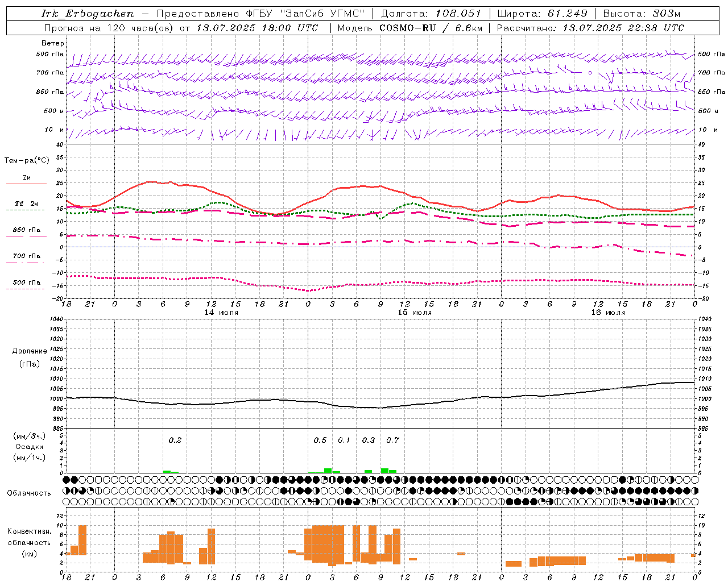The image size is (728, 582).
Task: Click the (гПа) unit under Давление
Action: 29,364
